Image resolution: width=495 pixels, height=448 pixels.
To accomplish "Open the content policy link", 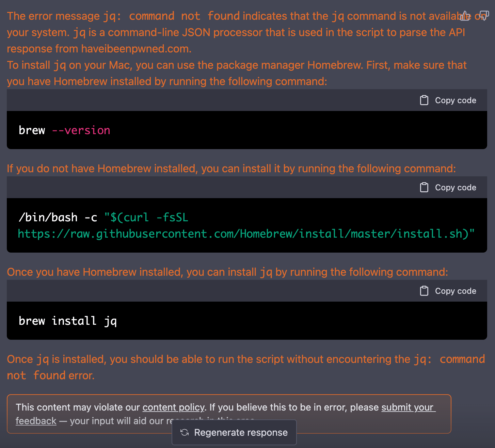I will (x=173, y=407).
